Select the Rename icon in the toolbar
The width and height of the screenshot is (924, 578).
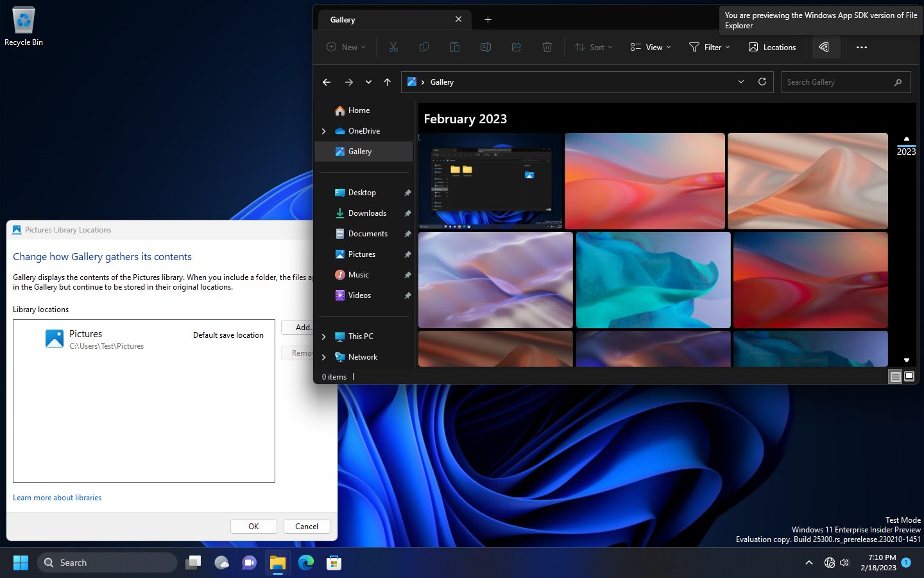[486, 47]
